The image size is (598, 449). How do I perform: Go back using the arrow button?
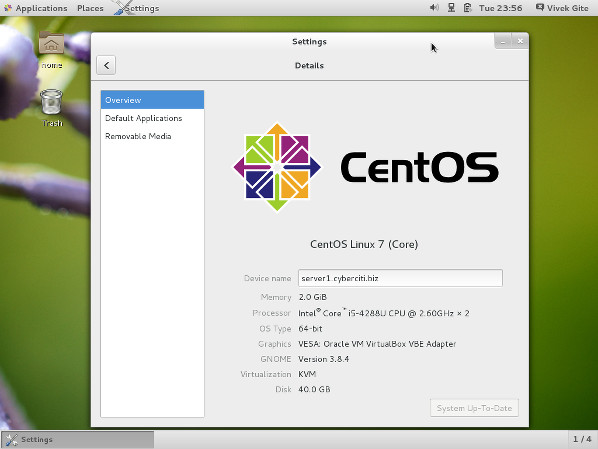106,65
